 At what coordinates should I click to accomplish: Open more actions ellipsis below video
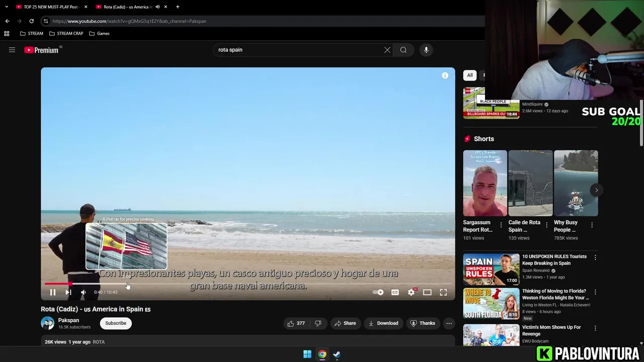[x=449, y=323]
